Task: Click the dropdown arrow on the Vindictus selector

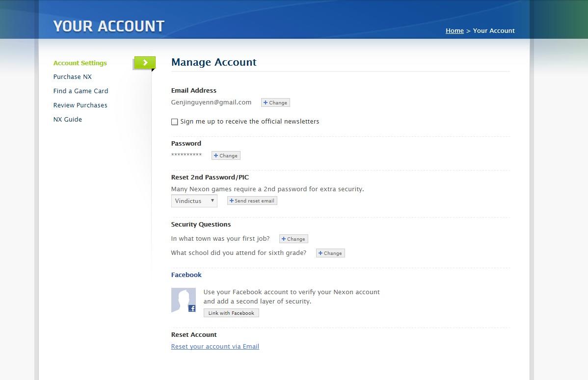Action: click(212, 201)
